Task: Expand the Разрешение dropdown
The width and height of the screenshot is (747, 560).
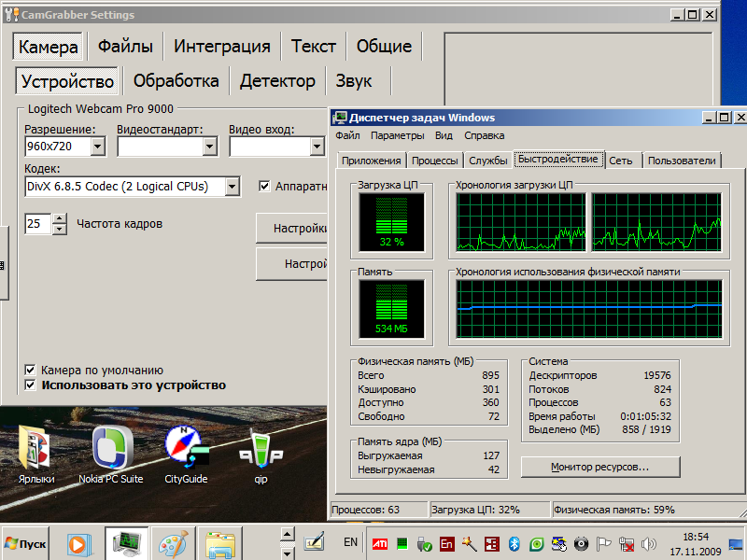Action: (x=98, y=147)
